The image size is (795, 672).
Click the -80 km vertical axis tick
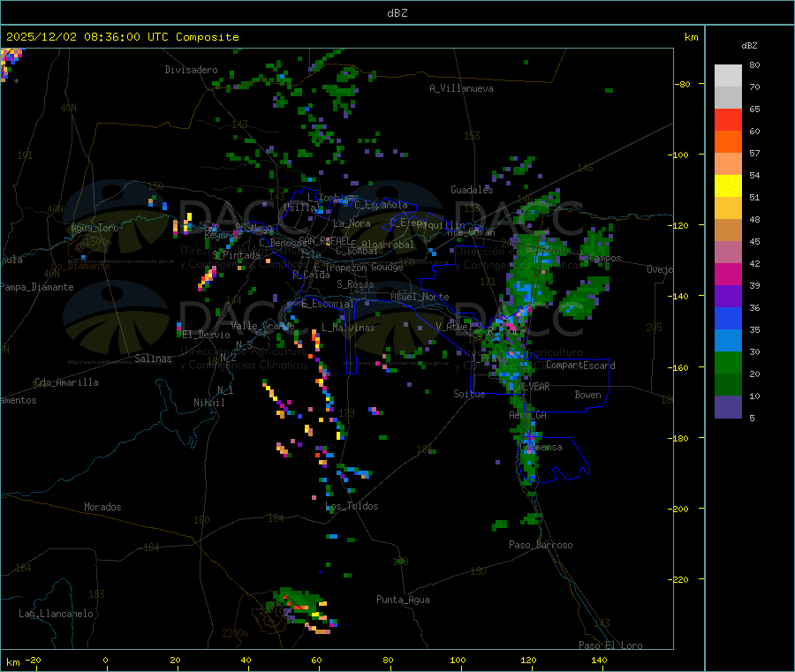pos(682,84)
